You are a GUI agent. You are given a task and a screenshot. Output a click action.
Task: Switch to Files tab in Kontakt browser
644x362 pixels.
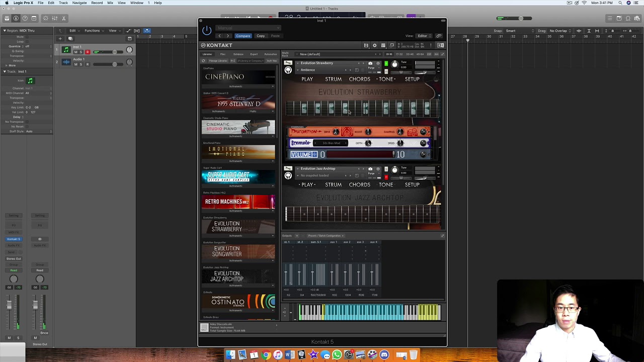[223, 54]
